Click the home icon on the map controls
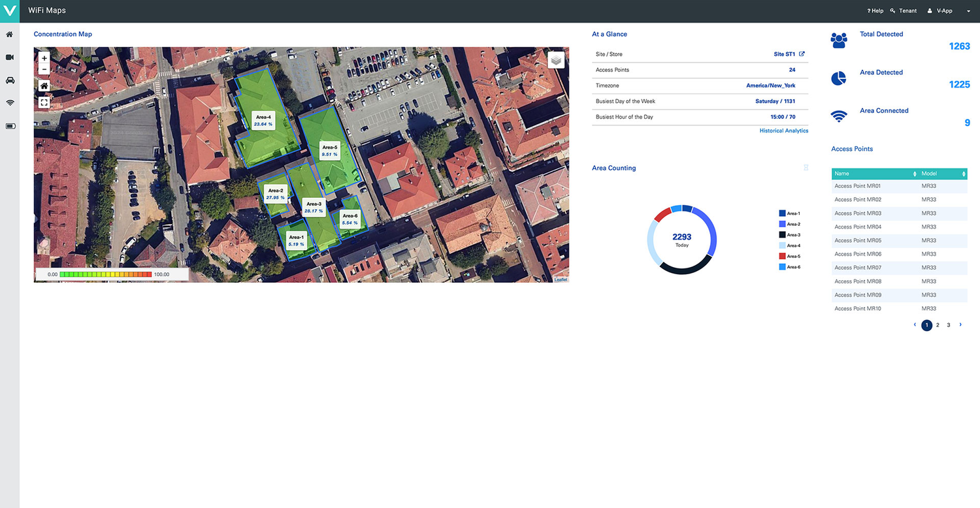This screenshot has width=980, height=508. 44,86
